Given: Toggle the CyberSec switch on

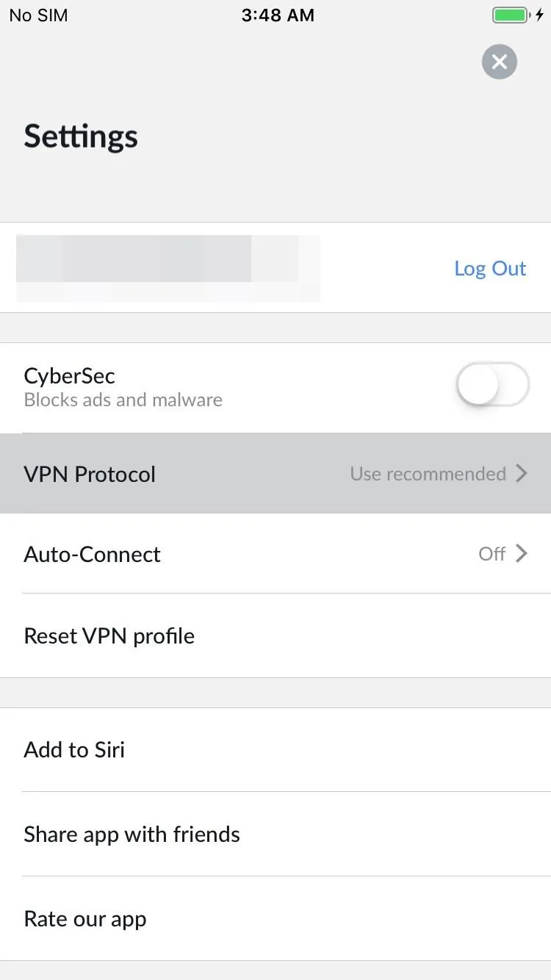Looking at the screenshot, I should pyautogui.click(x=492, y=384).
